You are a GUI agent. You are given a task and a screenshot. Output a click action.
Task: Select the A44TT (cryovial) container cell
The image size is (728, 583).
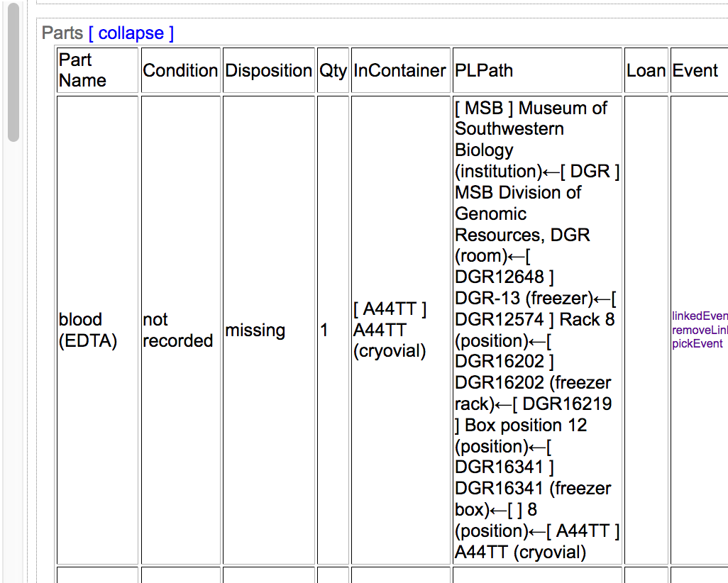[401, 330]
